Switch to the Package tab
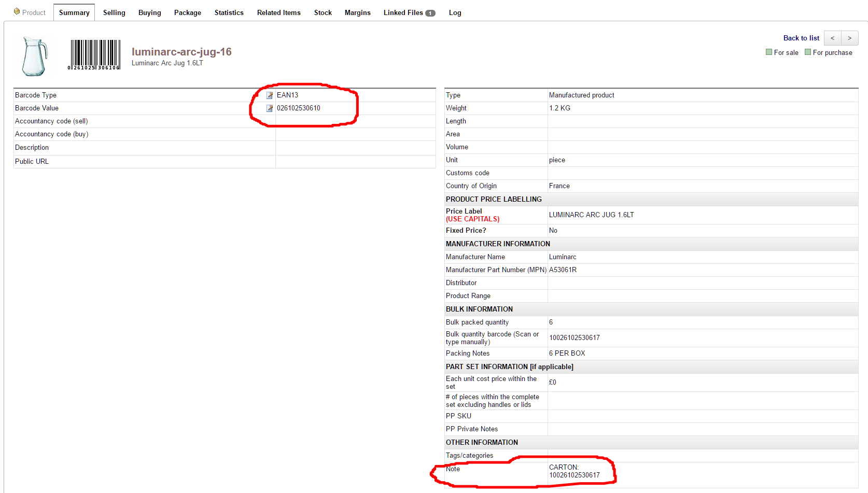Screen dimensions: 868x493 point(187,13)
